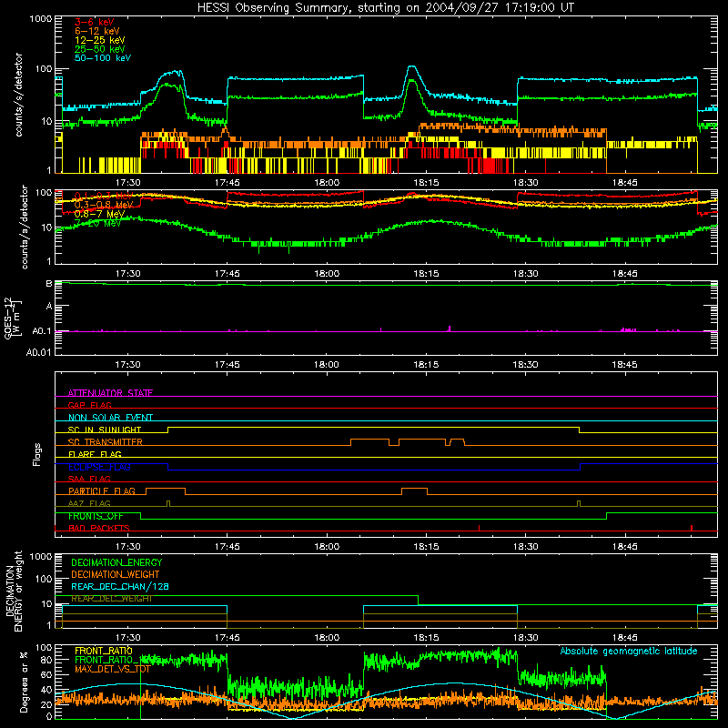Click the DECIMATION_ENERGY legend label
This screenshot has height=728, width=728.
116,562
